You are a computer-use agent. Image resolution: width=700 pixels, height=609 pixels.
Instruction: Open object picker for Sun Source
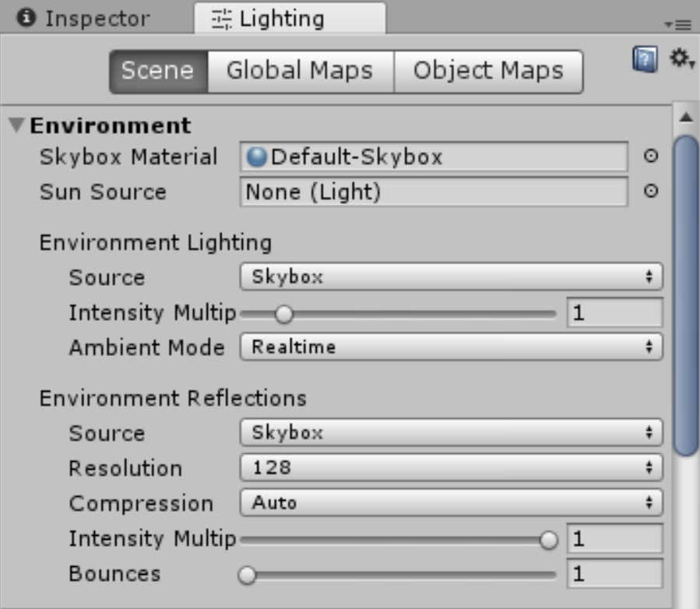pyautogui.click(x=651, y=191)
